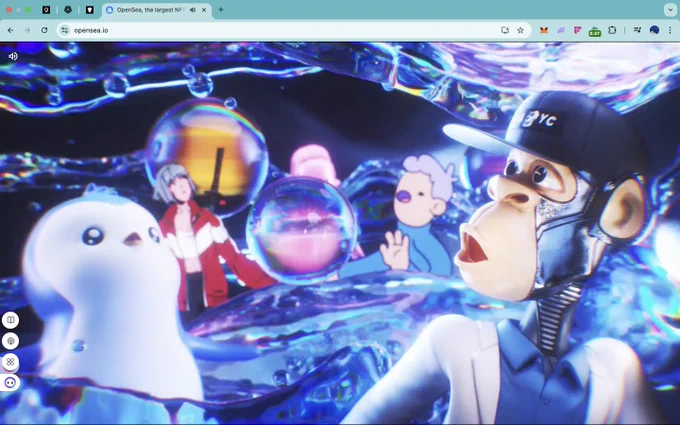The image size is (680, 425).
Task: Click the Skip link on the video
Action: pos(658,56)
